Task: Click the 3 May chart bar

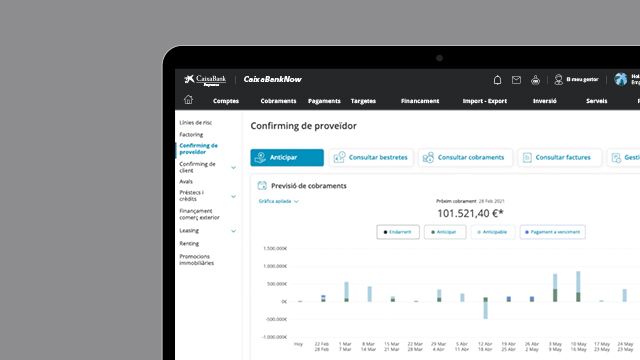Action: click(555, 288)
